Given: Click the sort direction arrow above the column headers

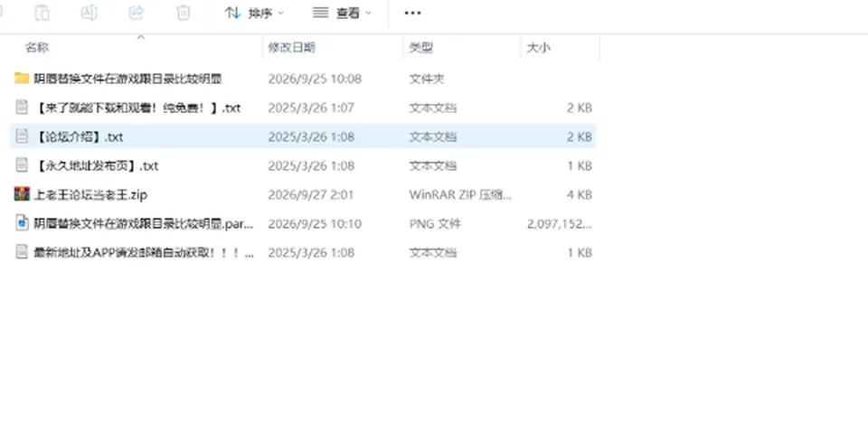Looking at the screenshot, I should point(141,38).
